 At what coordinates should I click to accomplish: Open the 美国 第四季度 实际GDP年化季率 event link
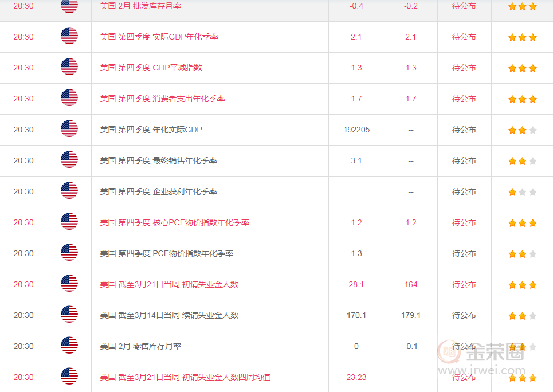tap(160, 36)
